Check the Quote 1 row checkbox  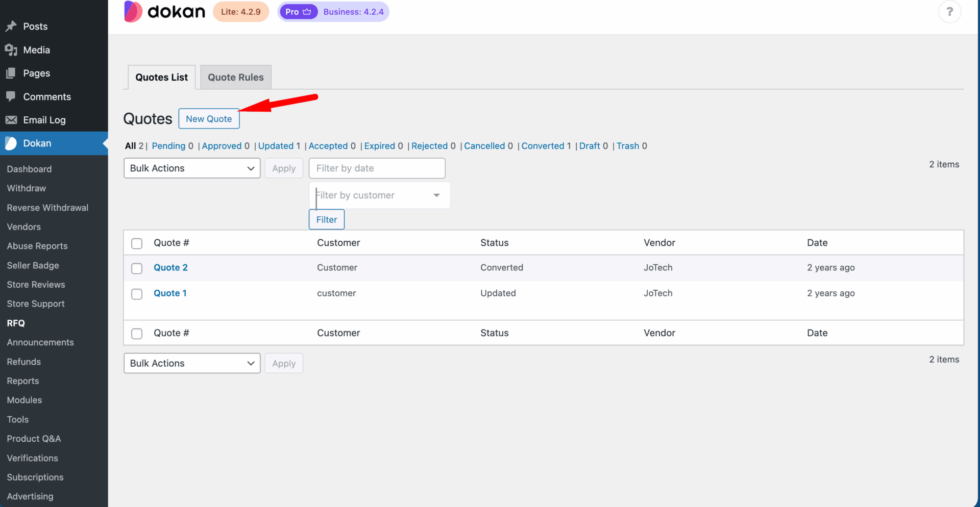(x=137, y=294)
